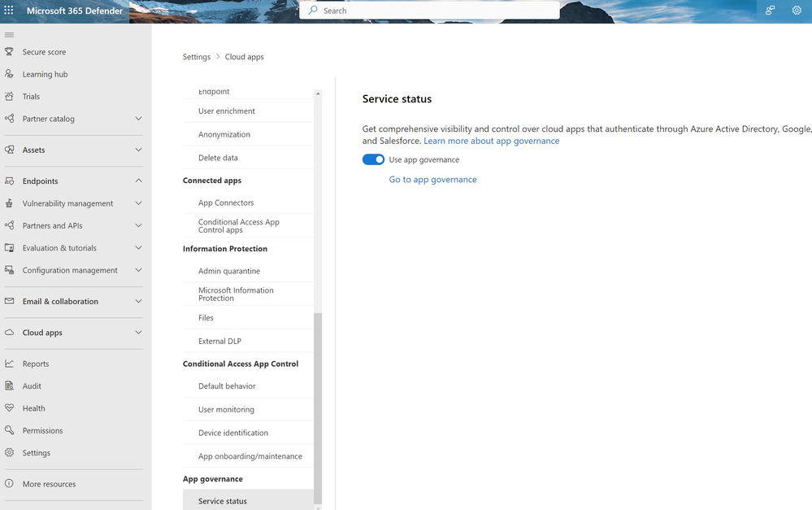Open Learning hub page
Image resolution: width=812 pixels, height=510 pixels.
click(x=45, y=74)
